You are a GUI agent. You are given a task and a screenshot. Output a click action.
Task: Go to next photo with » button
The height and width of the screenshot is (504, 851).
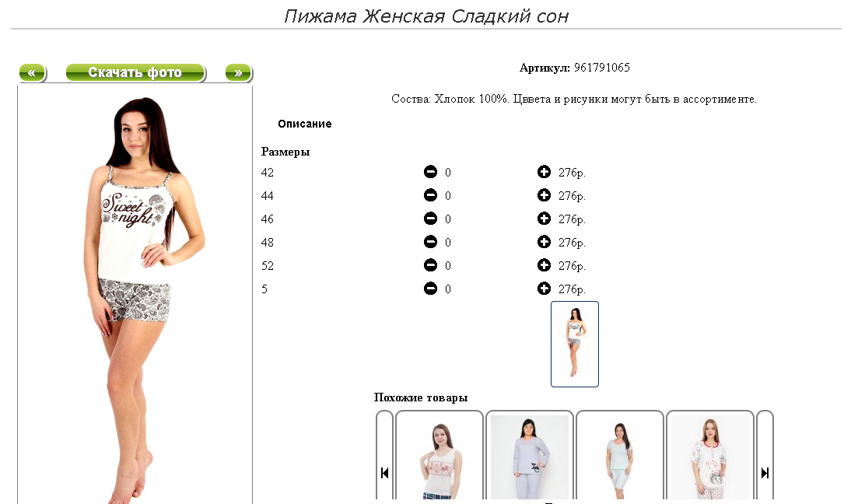(x=239, y=72)
